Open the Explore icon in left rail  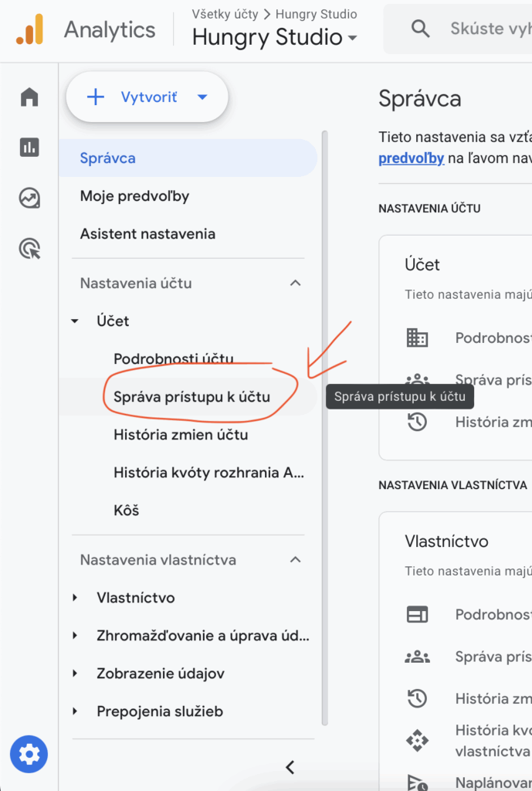tap(29, 199)
